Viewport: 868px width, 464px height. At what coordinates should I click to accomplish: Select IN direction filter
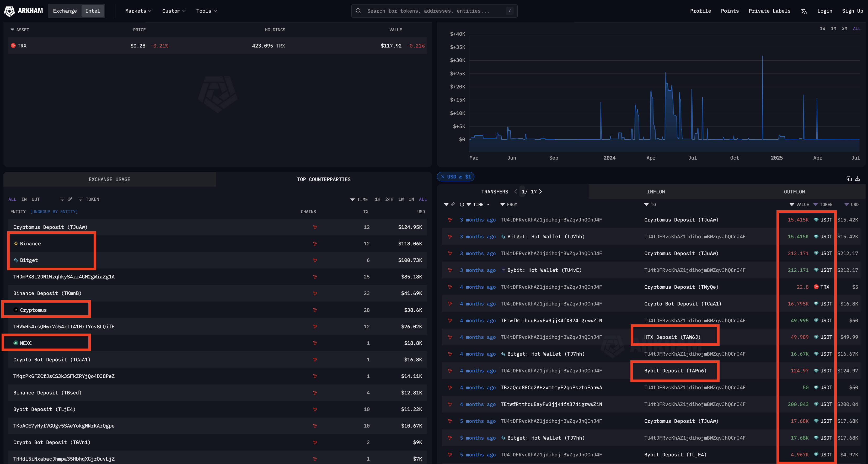point(24,199)
